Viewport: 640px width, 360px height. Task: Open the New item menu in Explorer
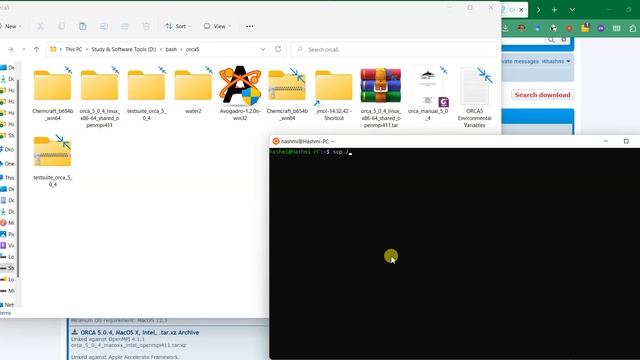11,26
